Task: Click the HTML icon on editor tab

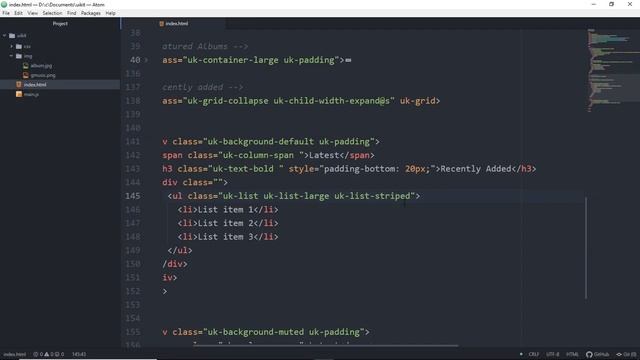Action: (162, 24)
